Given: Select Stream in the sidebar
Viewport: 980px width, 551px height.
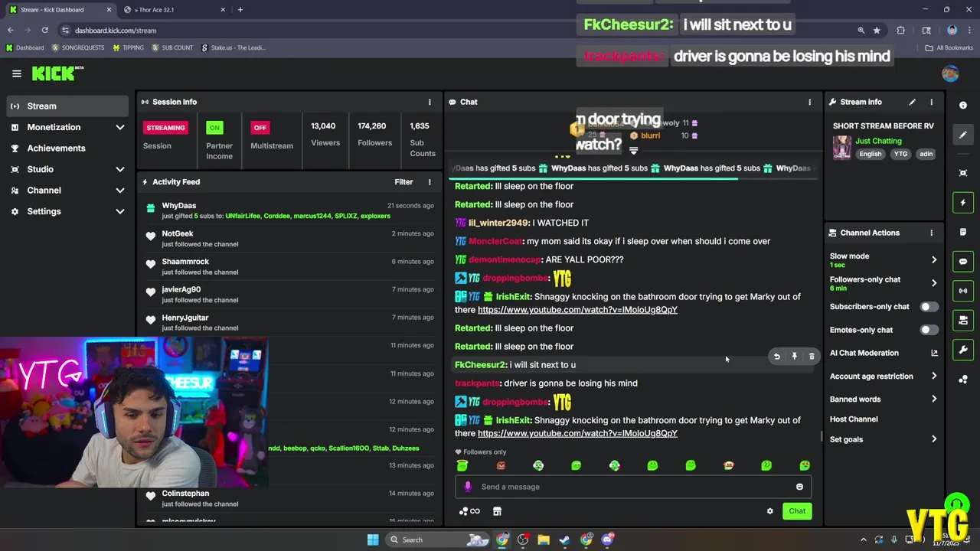Looking at the screenshot, I should 67,106.
